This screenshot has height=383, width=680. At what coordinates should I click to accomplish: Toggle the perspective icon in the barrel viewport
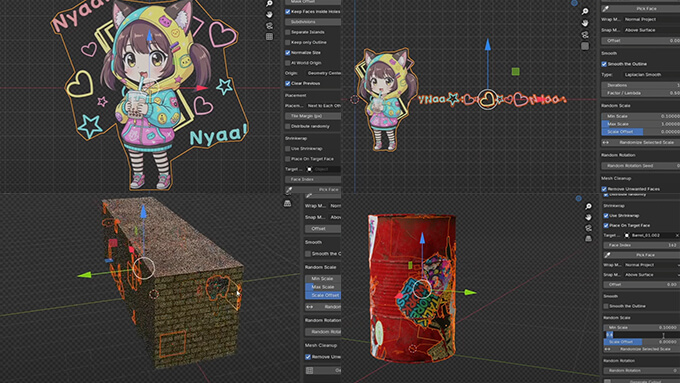click(x=588, y=238)
